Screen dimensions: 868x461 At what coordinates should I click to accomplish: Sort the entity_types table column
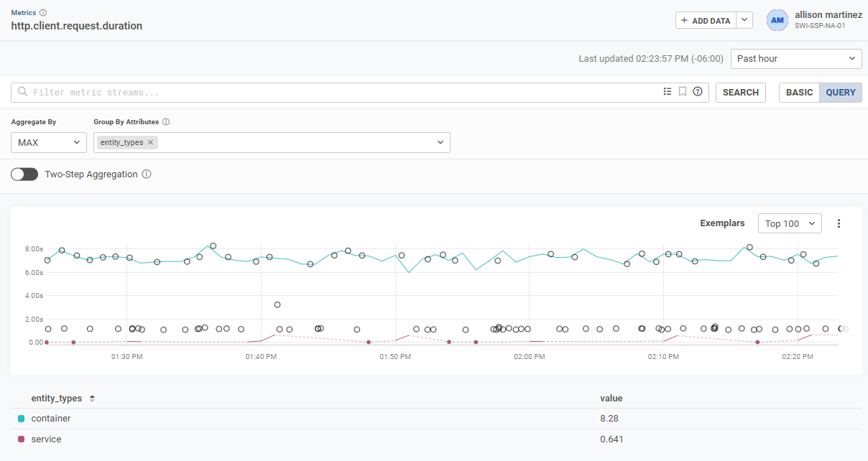point(91,398)
